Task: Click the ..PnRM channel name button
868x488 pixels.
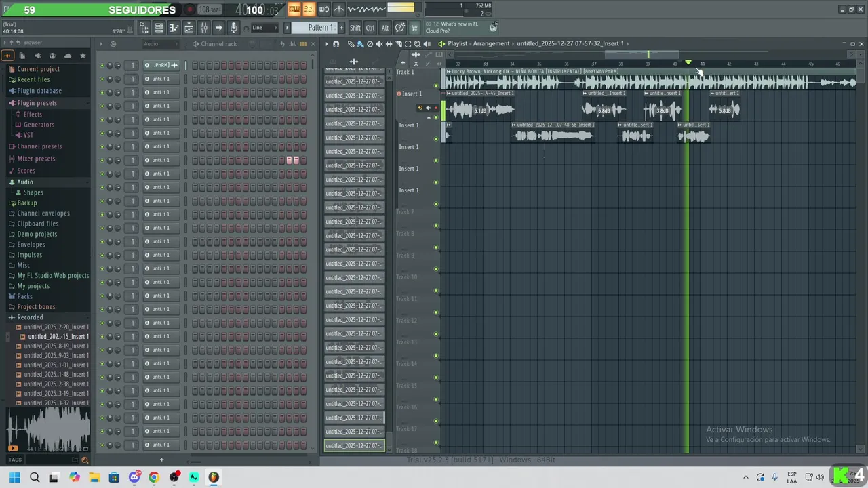Action: click(x=161, y=65)
